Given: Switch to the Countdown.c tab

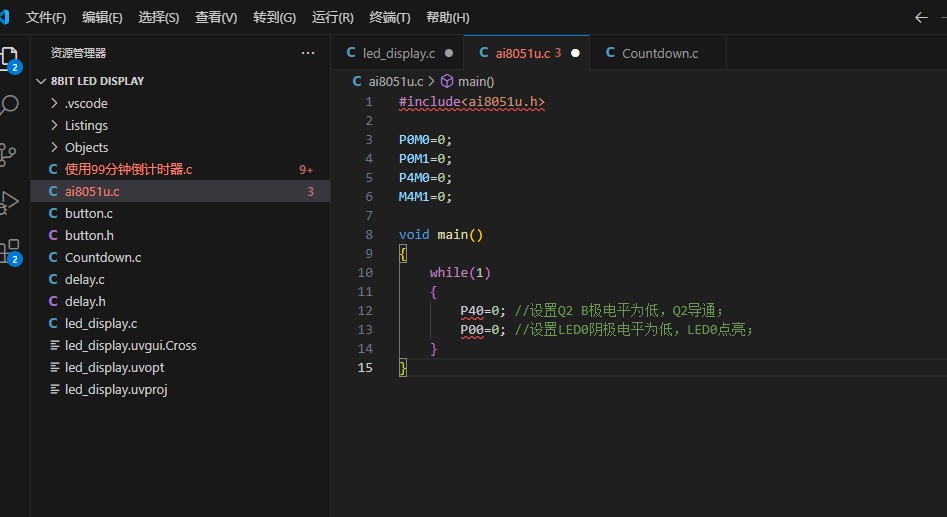Looking at the screenshot, I should pyautogui.click(x=658, y=53).
